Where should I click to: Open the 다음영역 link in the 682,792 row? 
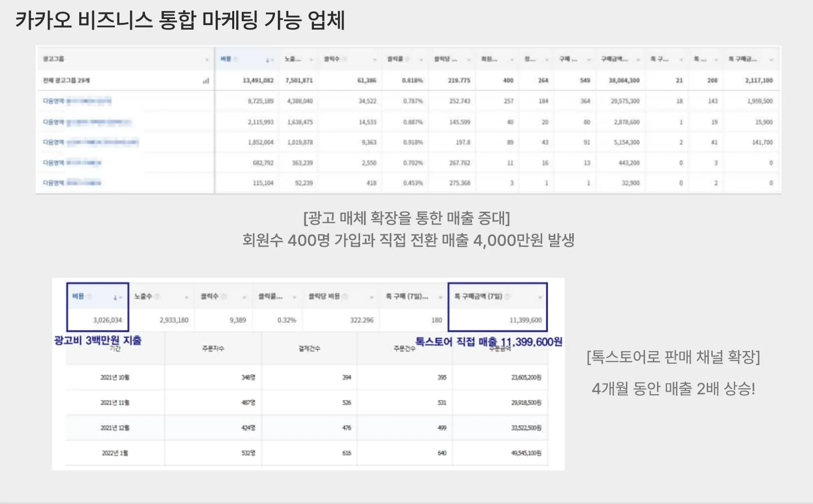click(x=72, y=162)
